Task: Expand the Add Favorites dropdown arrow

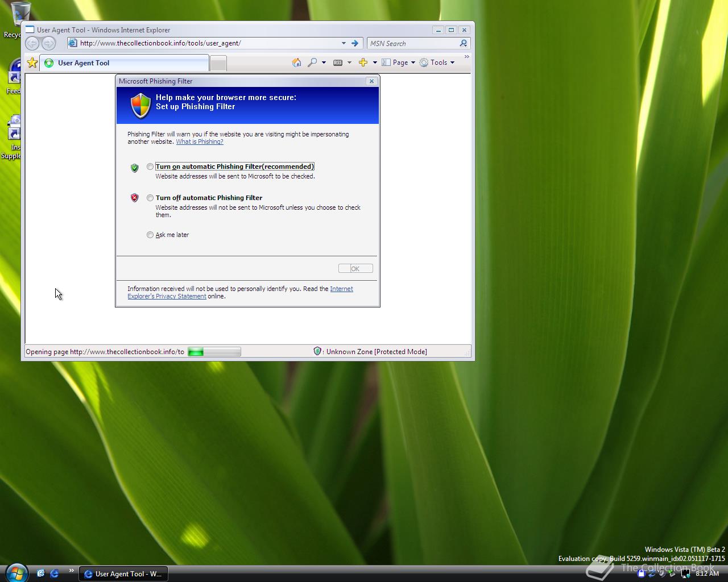Action: (375, 63)
